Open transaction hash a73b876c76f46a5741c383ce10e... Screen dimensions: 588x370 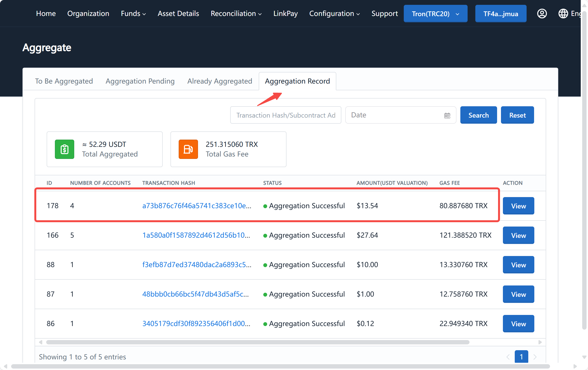pos(197,206)
